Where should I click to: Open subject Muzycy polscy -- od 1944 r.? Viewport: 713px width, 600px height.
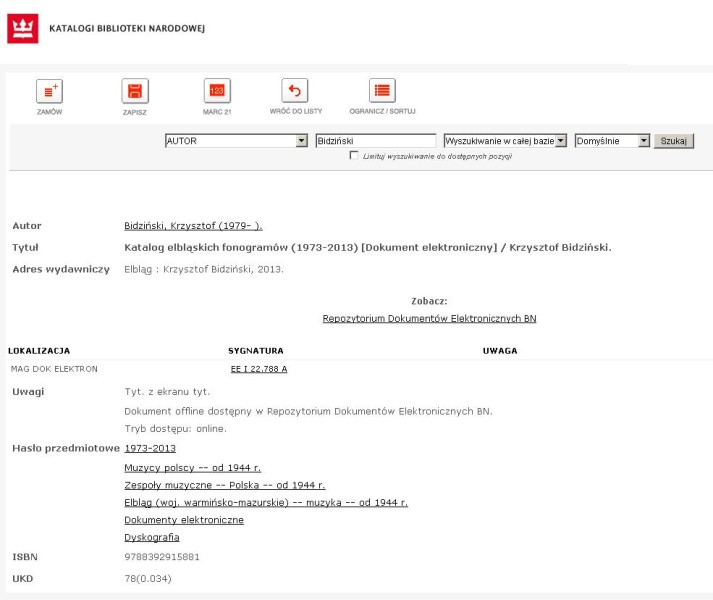[x=192, y=468]
